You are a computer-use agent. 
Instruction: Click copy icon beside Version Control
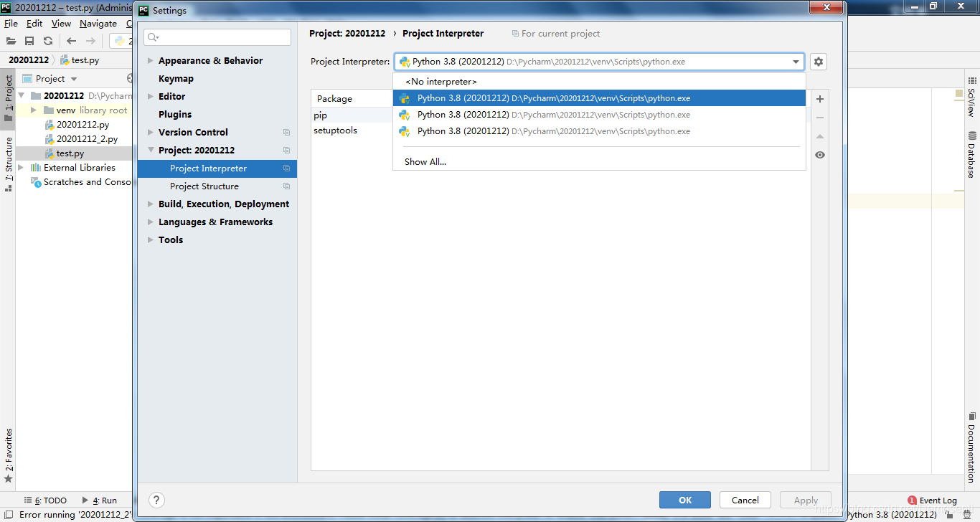286,133
